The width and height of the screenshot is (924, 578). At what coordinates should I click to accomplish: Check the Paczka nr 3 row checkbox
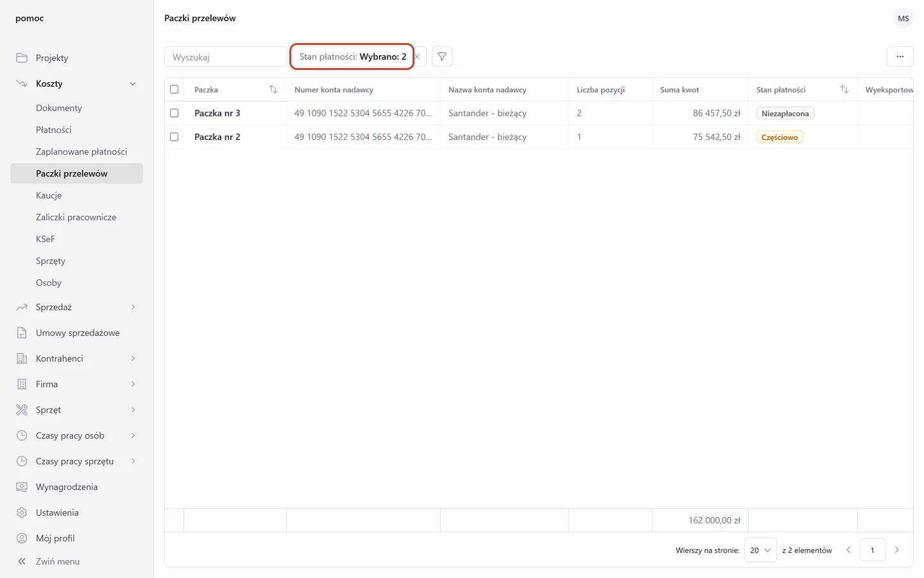tap(174, 113)
